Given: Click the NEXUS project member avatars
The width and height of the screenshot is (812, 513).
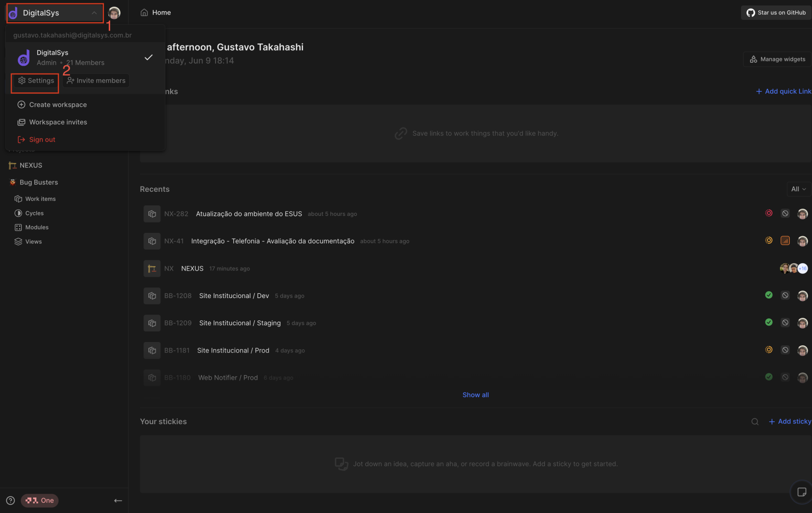Looking at the screenshot, I should click(794, 269).
